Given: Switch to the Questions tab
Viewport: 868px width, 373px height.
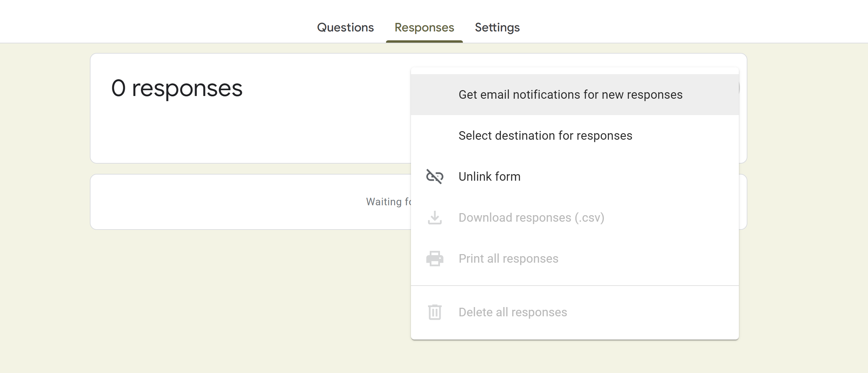Looking at the screenshot, I should [x=345, y=27].
